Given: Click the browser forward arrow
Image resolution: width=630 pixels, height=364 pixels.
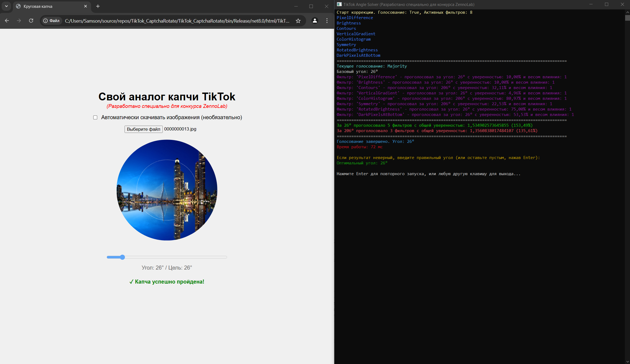Looking at the screenshot, I should [19, 21].
